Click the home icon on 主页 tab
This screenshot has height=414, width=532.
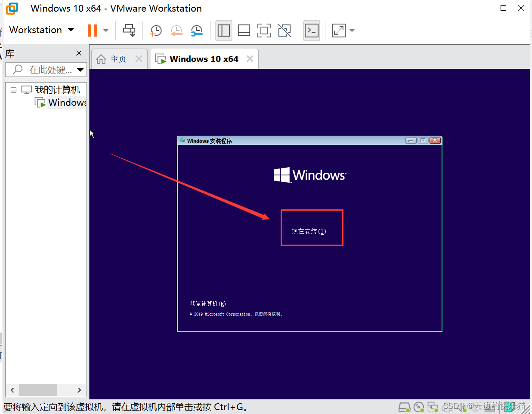(101, 59)
